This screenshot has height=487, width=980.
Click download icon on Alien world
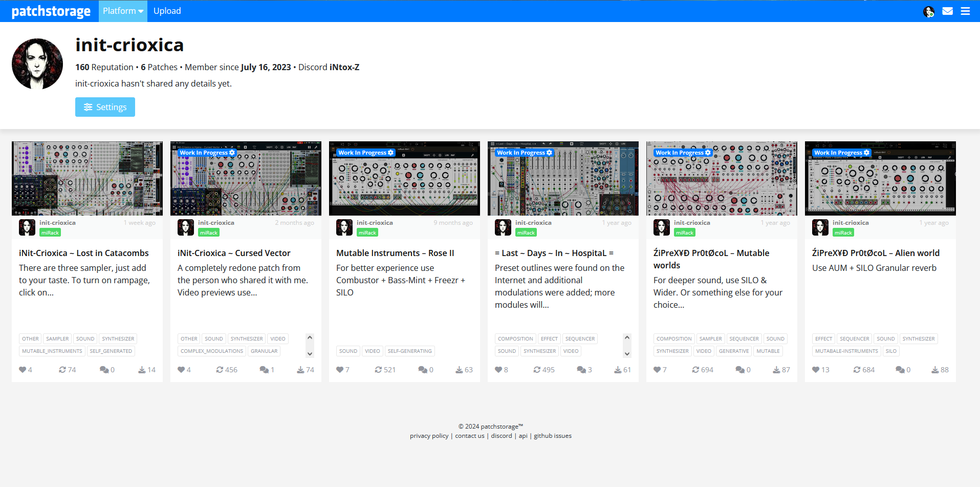tap(935, 370)
